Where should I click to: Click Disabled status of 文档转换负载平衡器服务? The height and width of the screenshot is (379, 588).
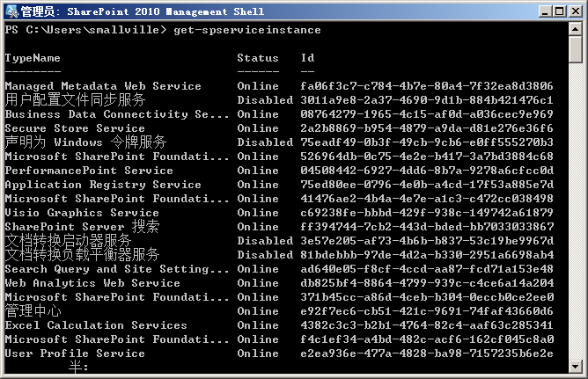(x=265, y=255)
